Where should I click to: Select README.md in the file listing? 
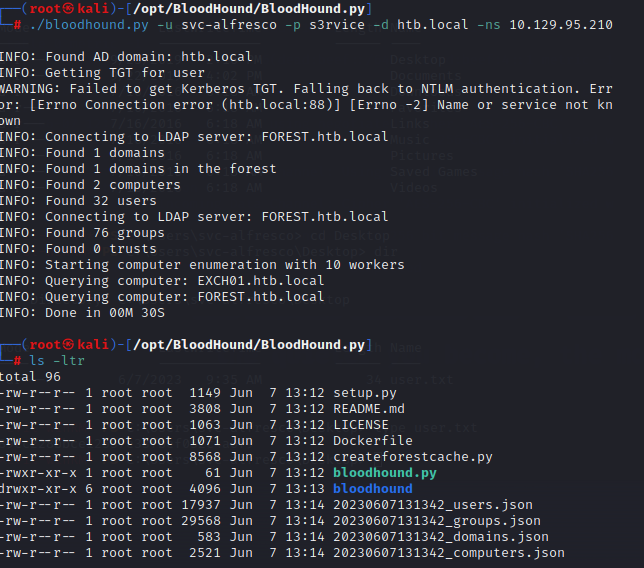click(x=369, y=409)
